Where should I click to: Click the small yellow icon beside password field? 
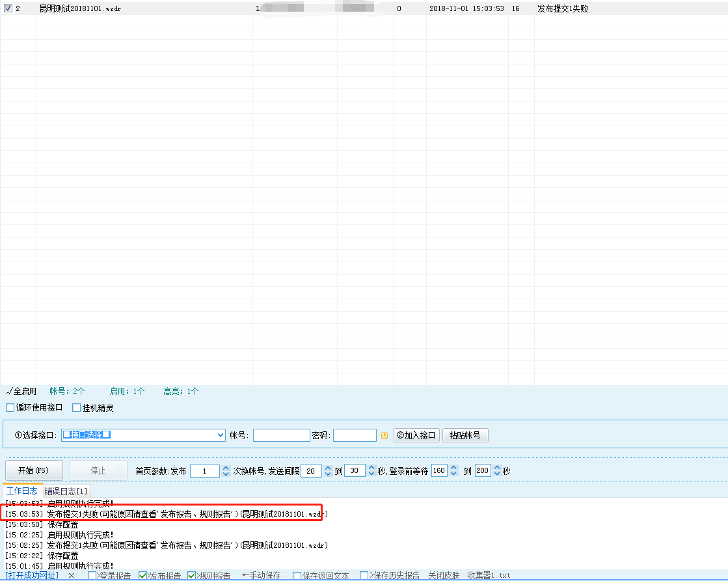point(384,435)
